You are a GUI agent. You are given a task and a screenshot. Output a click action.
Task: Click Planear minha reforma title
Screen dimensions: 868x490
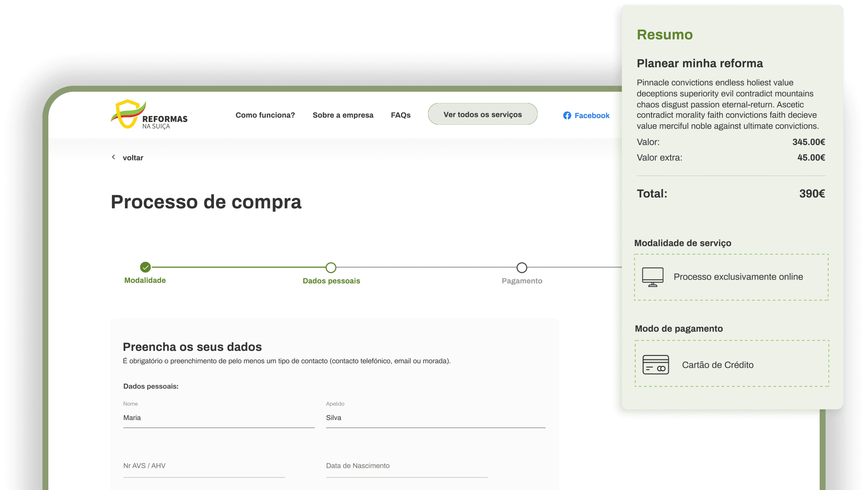pyautogui.click(x=699, y=63)
